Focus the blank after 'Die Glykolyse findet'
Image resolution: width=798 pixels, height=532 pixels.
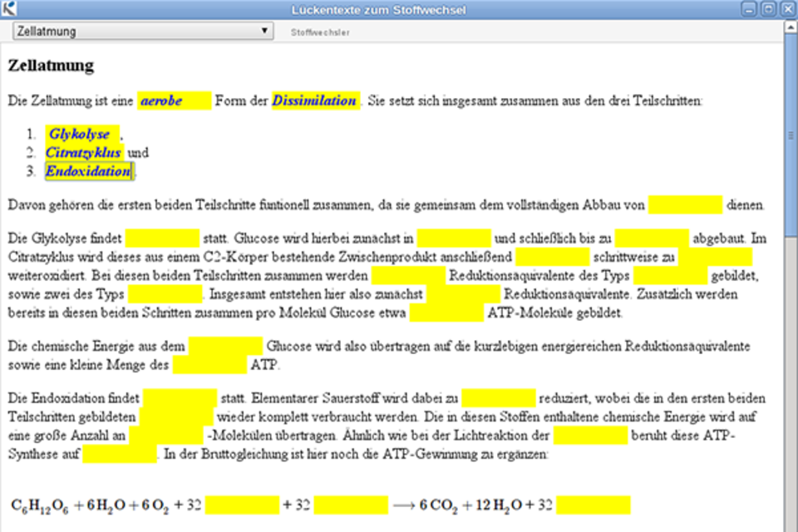point(162,239)
